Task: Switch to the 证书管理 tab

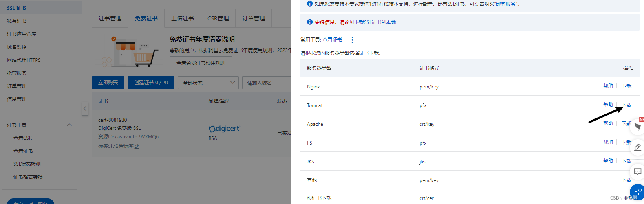Action: click(x=110, y=18)
